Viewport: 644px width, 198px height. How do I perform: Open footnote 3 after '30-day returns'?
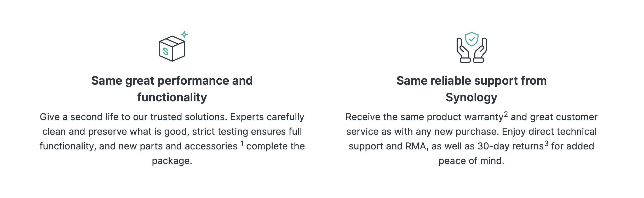pyautogui.click(x=546, y=143)
